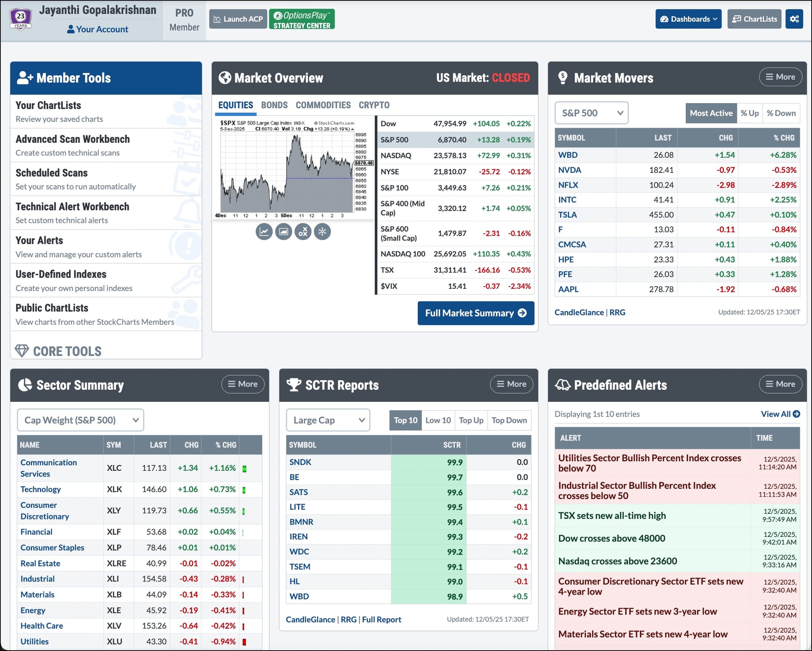812x651 pixels.
Task: Select Low 10 in SCTR Reports
Action: 438,420
